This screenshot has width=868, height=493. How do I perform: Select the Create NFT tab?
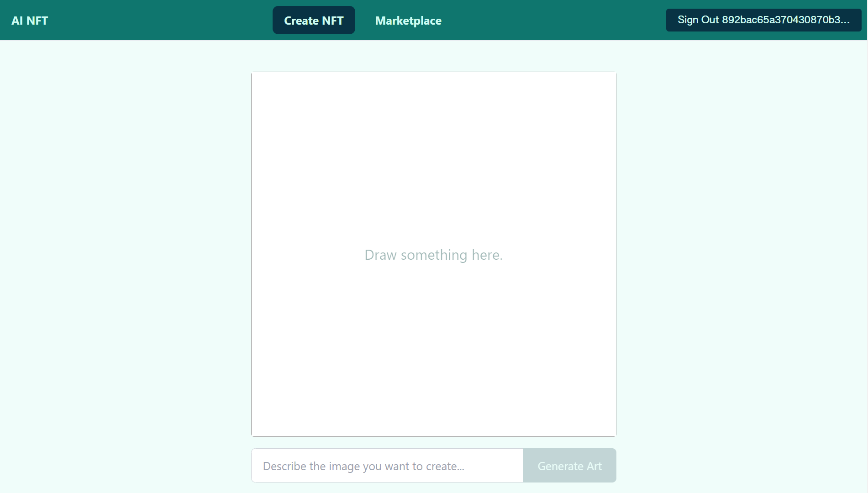(314, 20)
